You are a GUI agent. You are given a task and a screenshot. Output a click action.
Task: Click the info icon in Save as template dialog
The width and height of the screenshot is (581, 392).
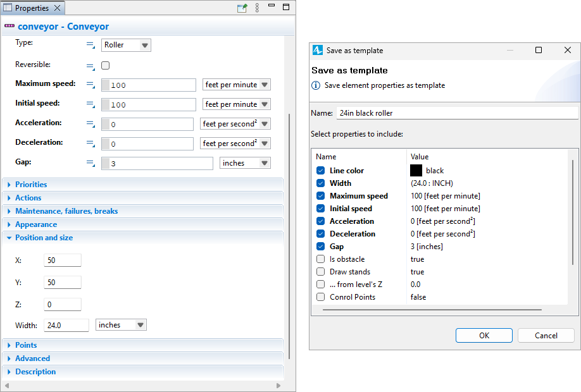[x=316, y=85]
